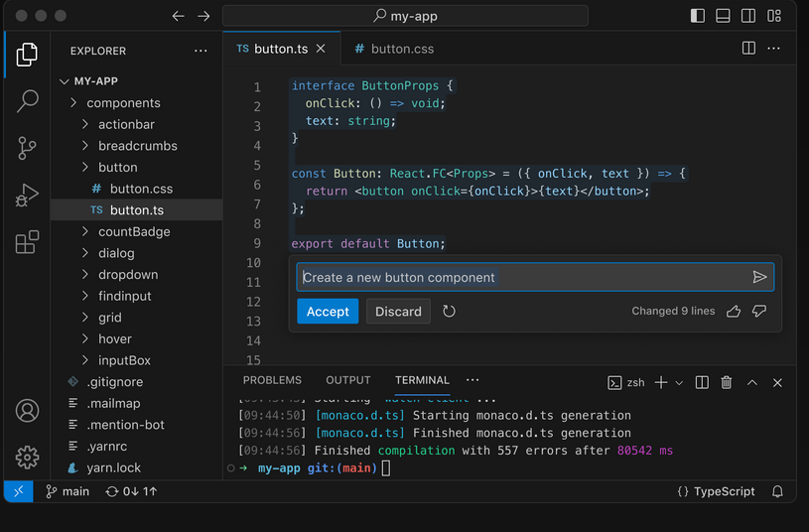Open the Explorer view in activity bar
The height and width of the screenshot is (532, 809).
pyautogui.click(x=27, y=55)
